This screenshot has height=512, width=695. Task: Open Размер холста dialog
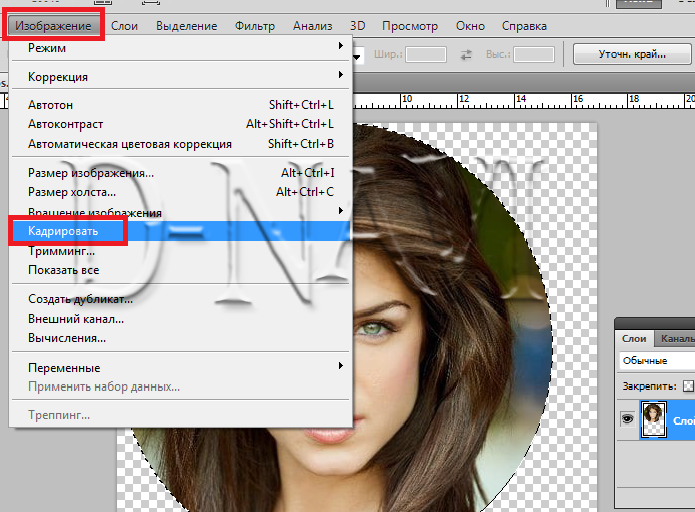pyautogui.click(x=181, y=192)
